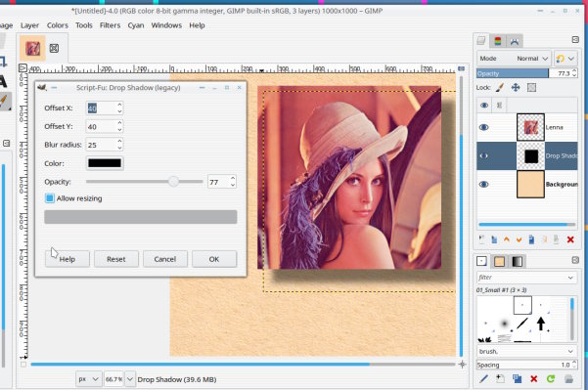Click the Cancel button
This screenshot has width=588, height=390.
click(165, 259)
